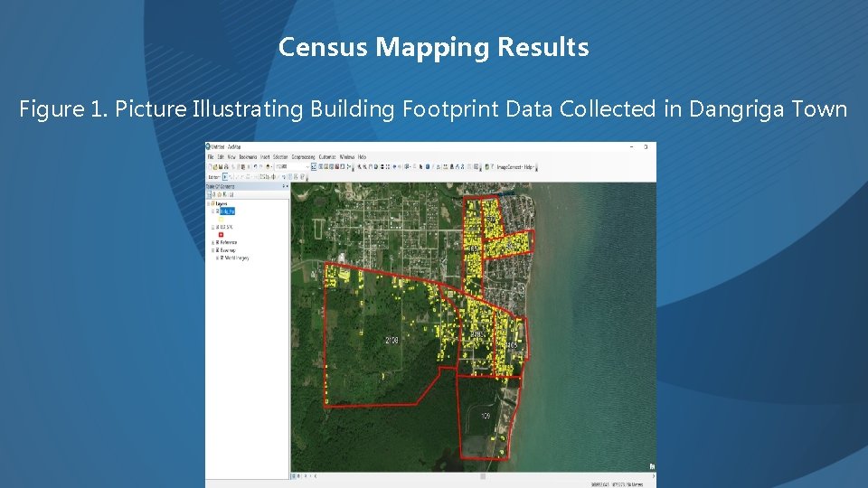Expand the Reference layer node
The width and height of the screenshot is (868, 488).
pyautogui.click(x=212, y=242)
